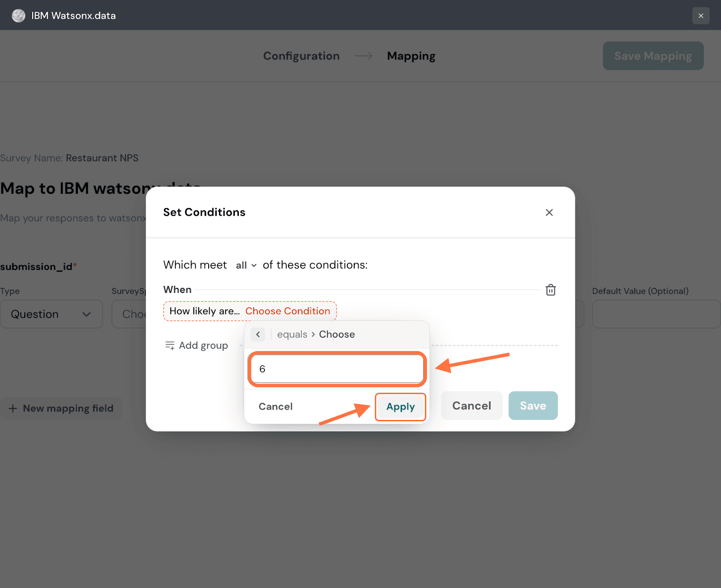Screen dimensions: 721x588
Task: Click Save in Set Conditions dialog
Action: pos(533,406)
